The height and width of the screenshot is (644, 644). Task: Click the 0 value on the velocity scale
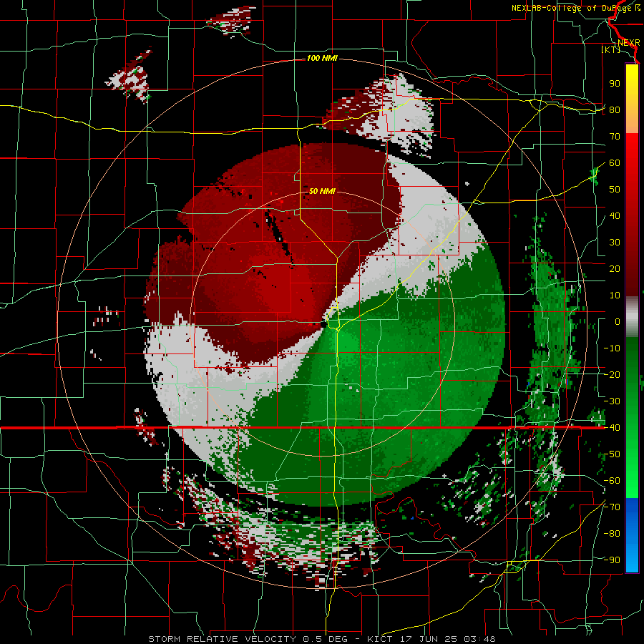(618, 322)
